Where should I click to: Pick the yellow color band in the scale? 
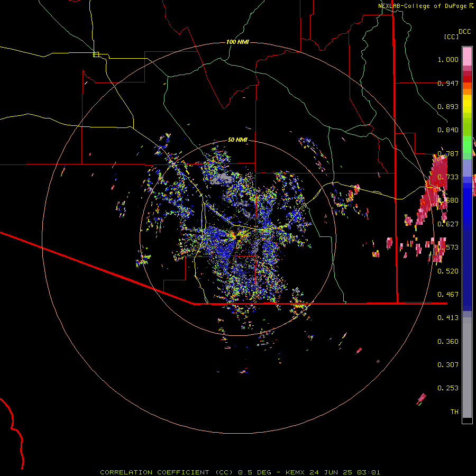point(467,104)
